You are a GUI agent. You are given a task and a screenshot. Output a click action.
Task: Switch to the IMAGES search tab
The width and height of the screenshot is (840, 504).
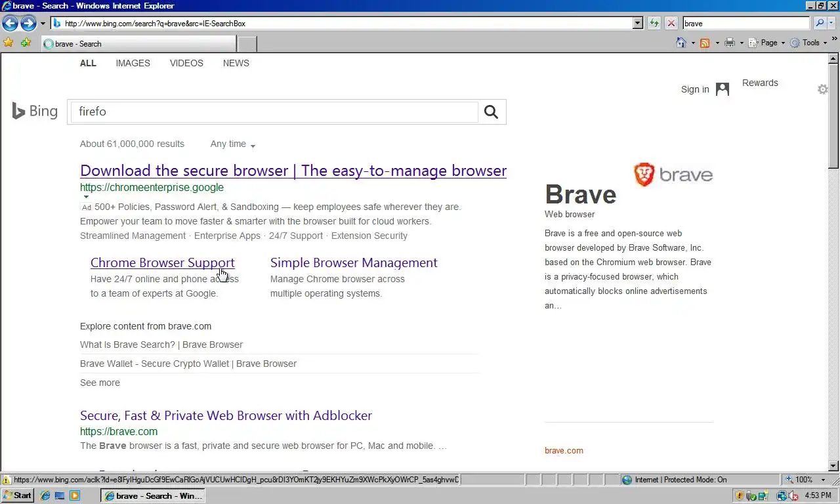133,63
